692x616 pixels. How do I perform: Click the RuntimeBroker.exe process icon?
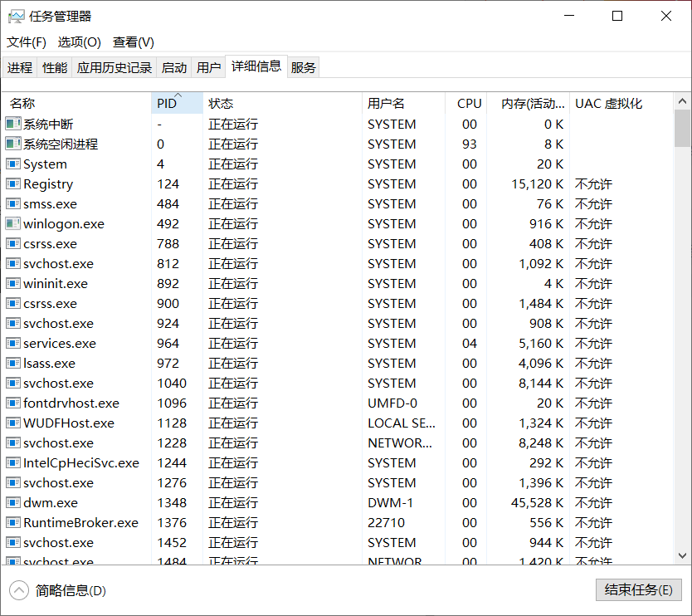coord(12,522)
